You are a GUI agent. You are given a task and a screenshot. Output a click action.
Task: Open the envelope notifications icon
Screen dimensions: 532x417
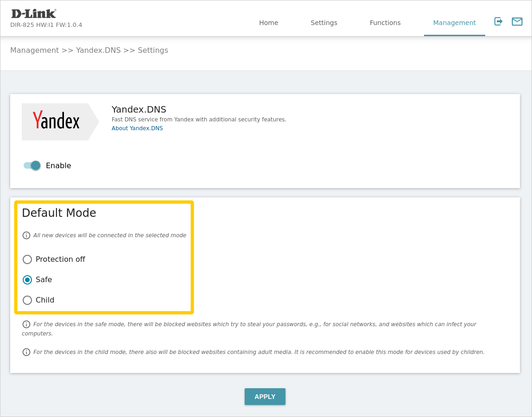[517, 21]
